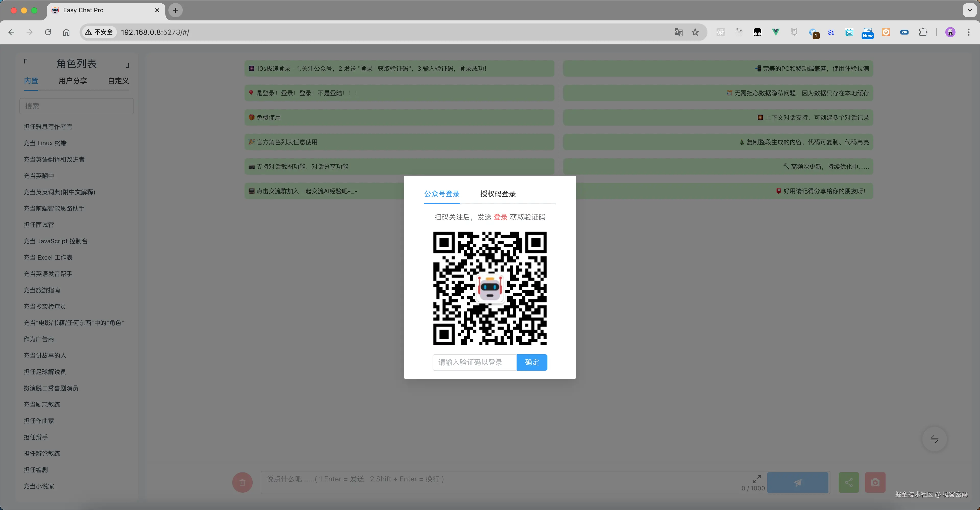Open the React DevTools extension

[x=720, y=32]
